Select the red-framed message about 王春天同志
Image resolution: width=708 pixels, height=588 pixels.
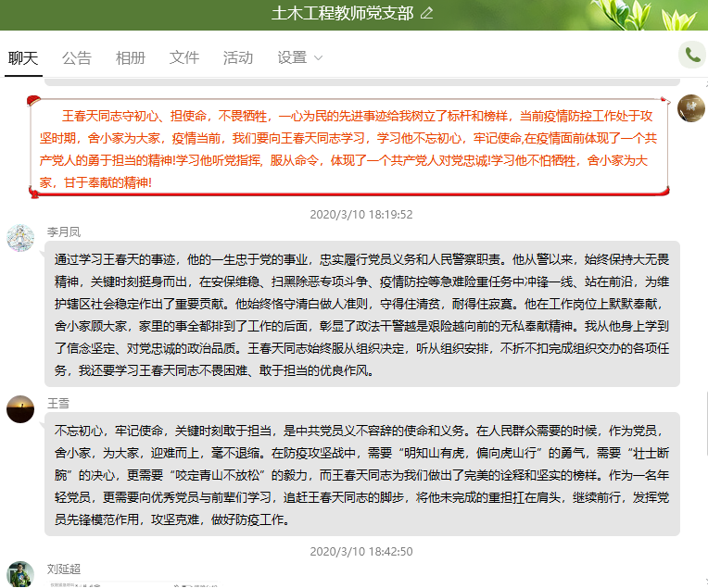tap(349, 147)
